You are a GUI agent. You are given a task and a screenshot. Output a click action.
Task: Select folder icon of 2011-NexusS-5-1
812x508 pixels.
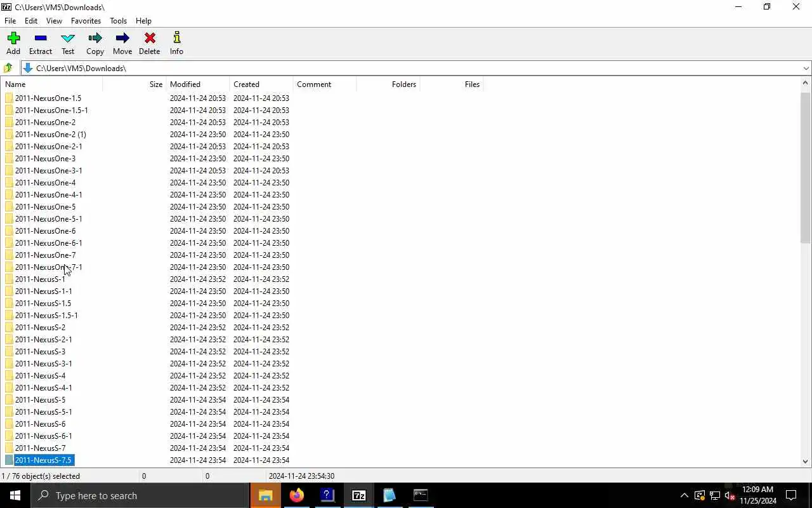pos(9,412)
